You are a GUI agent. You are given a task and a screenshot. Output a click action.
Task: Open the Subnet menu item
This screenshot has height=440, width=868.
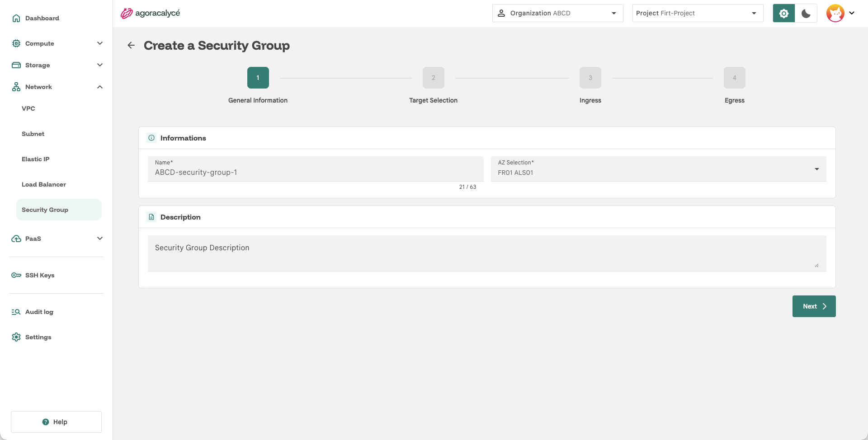pos(33,134)
